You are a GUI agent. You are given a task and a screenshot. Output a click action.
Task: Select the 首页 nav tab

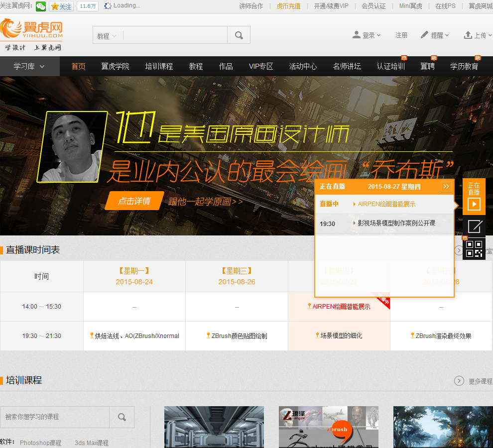78,66
